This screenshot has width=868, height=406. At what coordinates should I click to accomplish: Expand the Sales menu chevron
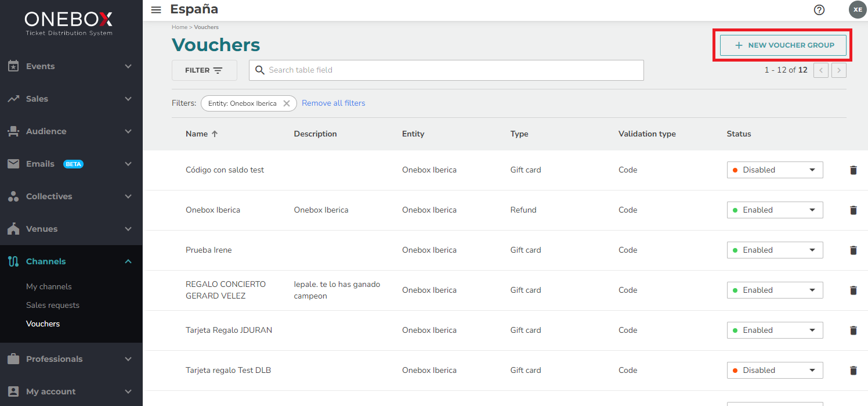click(x=128, y=99)
